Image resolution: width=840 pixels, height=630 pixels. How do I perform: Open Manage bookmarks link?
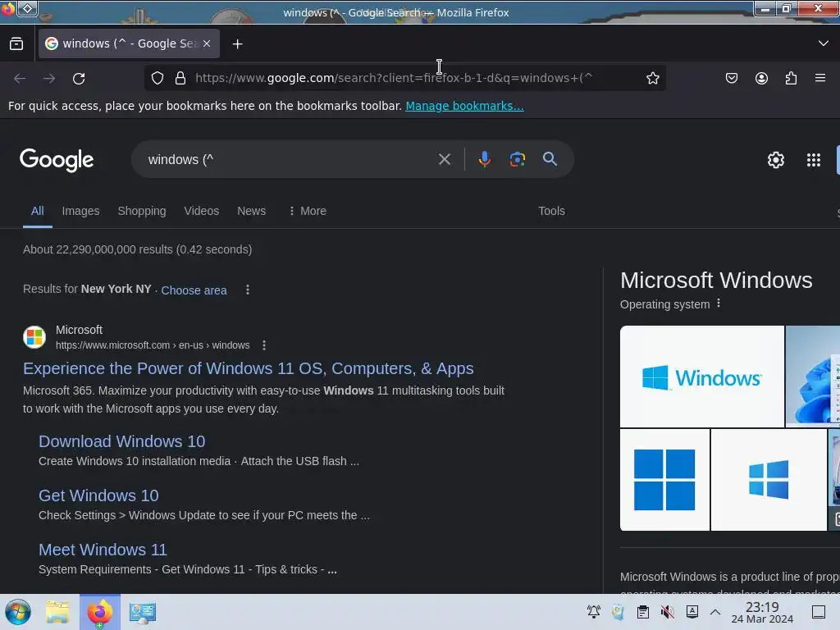464,106
